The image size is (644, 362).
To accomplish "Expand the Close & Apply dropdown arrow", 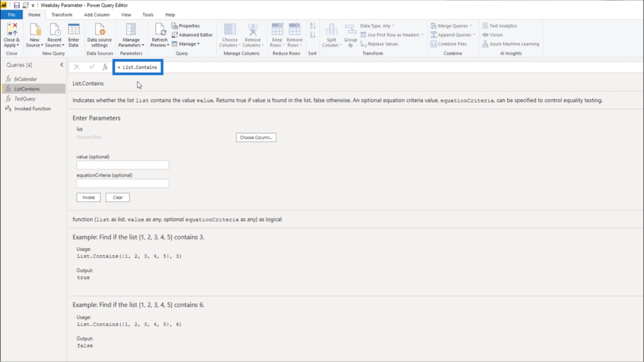I will coord(18,45).
